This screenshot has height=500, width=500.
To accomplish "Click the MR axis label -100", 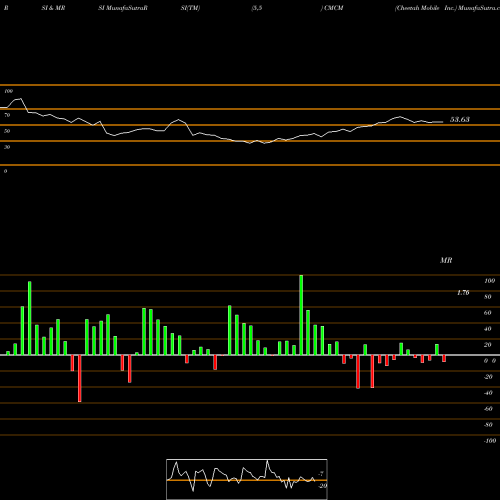I will [x=490, y=441].
